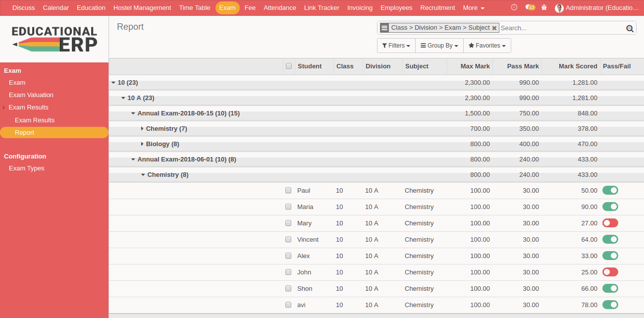Click the group-by facet list icon
This screenshot has width=644, height=318.
(384, 28)
